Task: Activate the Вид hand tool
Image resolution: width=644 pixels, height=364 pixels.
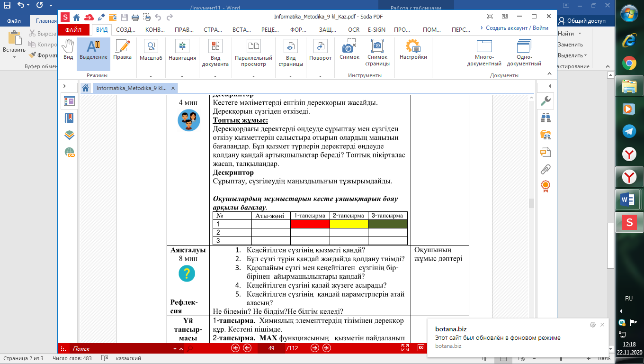Action: click(x=68, y=50)
